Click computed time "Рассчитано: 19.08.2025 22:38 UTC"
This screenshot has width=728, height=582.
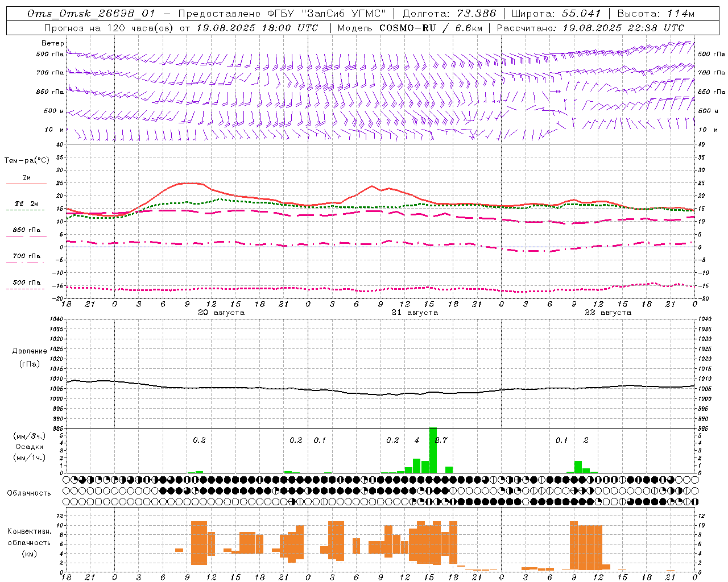[590, 27]
